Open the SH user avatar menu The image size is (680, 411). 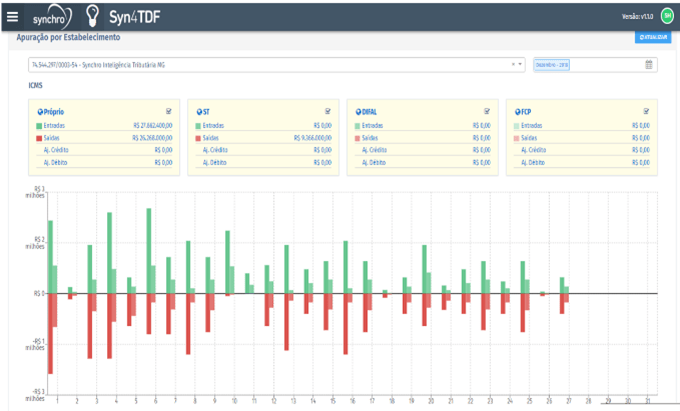click(667, 16)
